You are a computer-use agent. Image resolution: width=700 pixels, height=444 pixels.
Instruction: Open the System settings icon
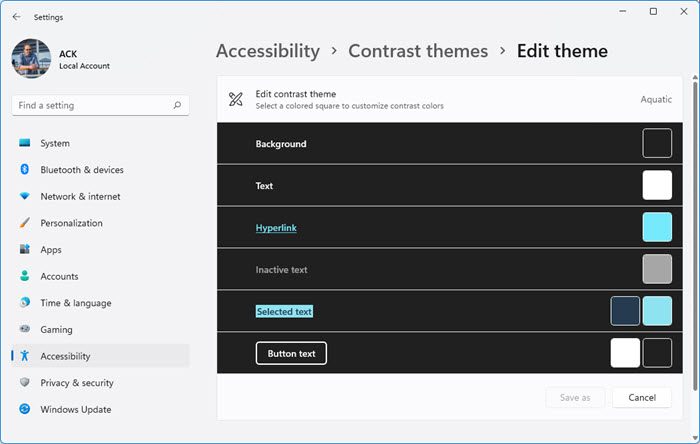[x=25, y=143]
